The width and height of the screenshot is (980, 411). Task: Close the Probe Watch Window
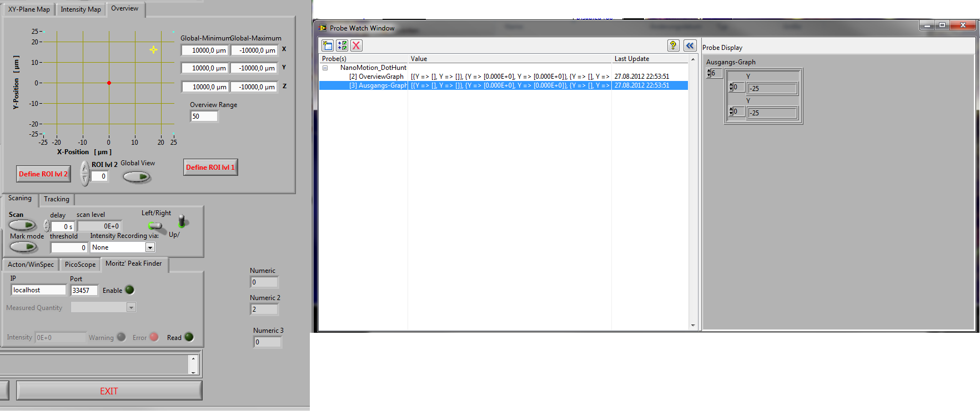point(963,26)
